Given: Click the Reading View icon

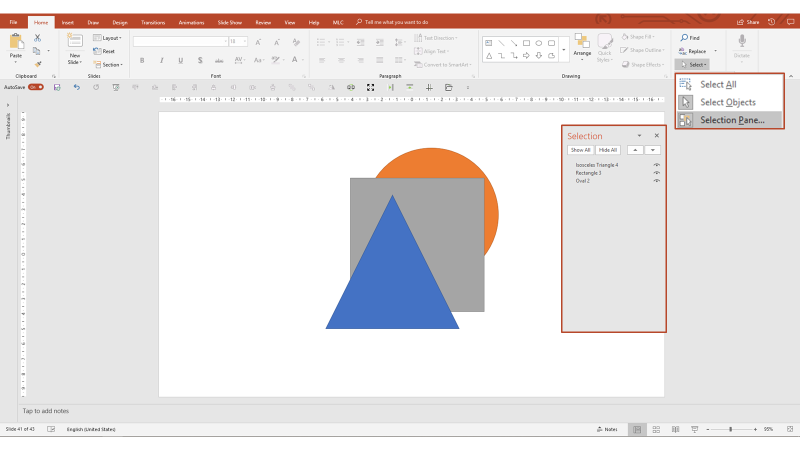Looking at the screenshot, I should point(676,430).
